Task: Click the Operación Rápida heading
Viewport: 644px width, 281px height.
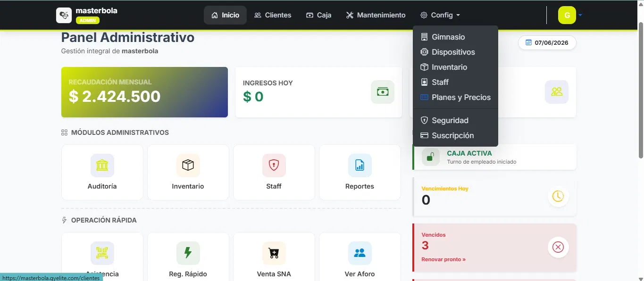Action: click(x=104, y=220)
